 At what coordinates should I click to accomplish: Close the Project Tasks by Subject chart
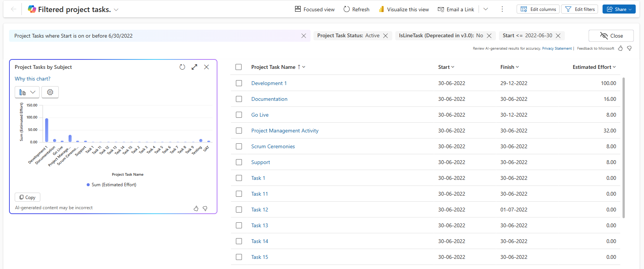[x=207, y=67]
